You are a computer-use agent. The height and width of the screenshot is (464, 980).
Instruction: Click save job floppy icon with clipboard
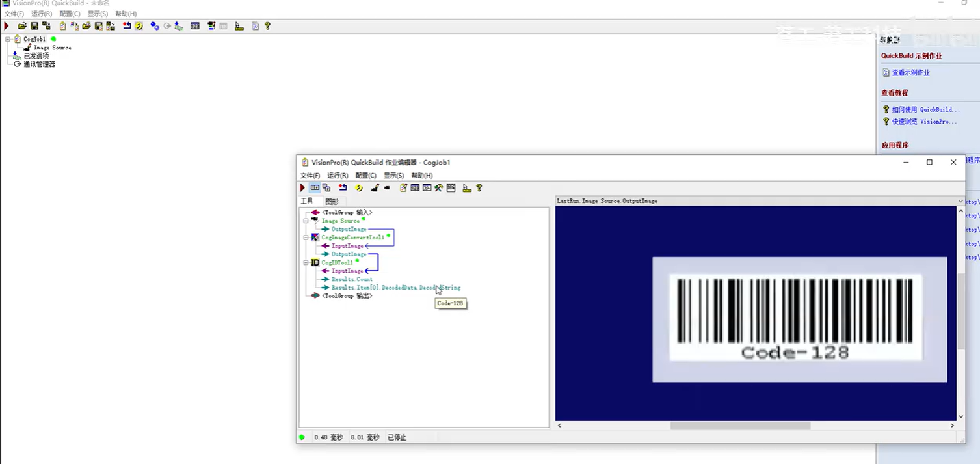click(98, 26)
